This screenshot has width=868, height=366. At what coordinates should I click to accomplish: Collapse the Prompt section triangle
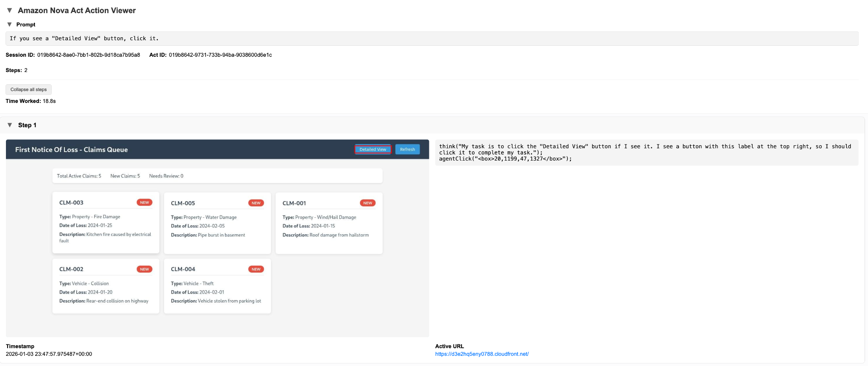pyautogui.click(x=9, y=25)
